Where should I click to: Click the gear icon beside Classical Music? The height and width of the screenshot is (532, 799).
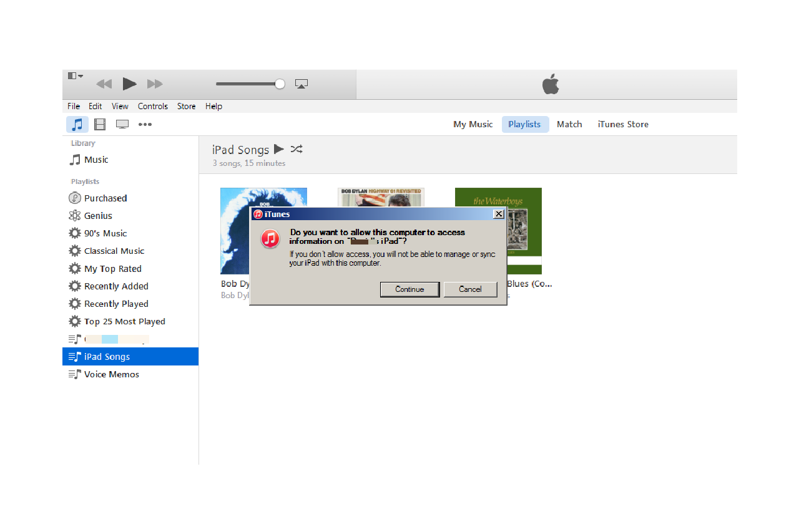click(x=75, y=251)
